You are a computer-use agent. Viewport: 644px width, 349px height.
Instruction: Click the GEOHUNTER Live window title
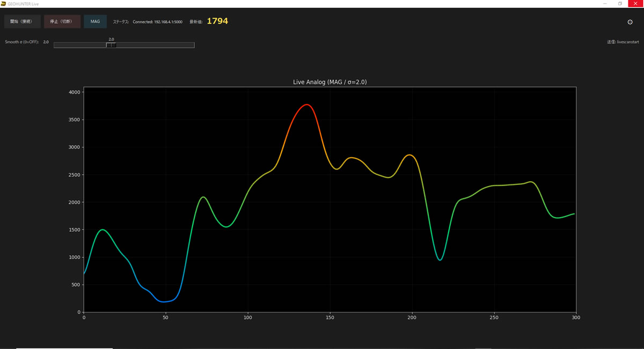[23, 4]
